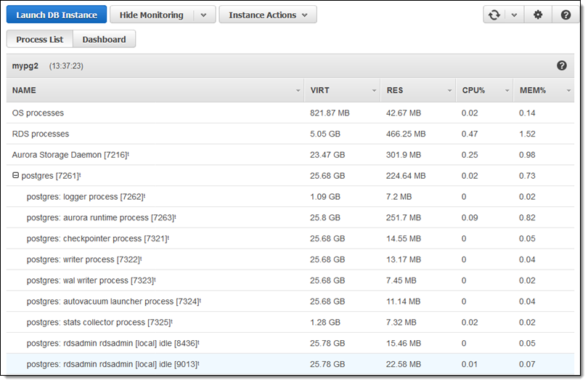Open the Instance Actions dropdown
Screen dimensions: 588x383
coord(267,15)
